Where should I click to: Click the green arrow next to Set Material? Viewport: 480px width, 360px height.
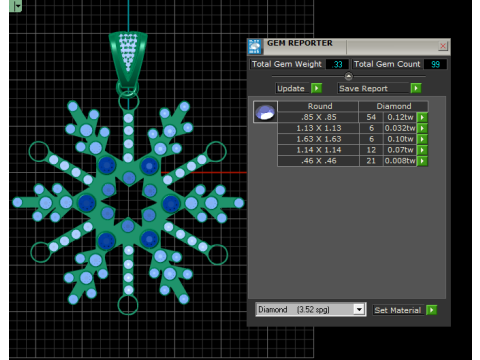pos(432,310)
